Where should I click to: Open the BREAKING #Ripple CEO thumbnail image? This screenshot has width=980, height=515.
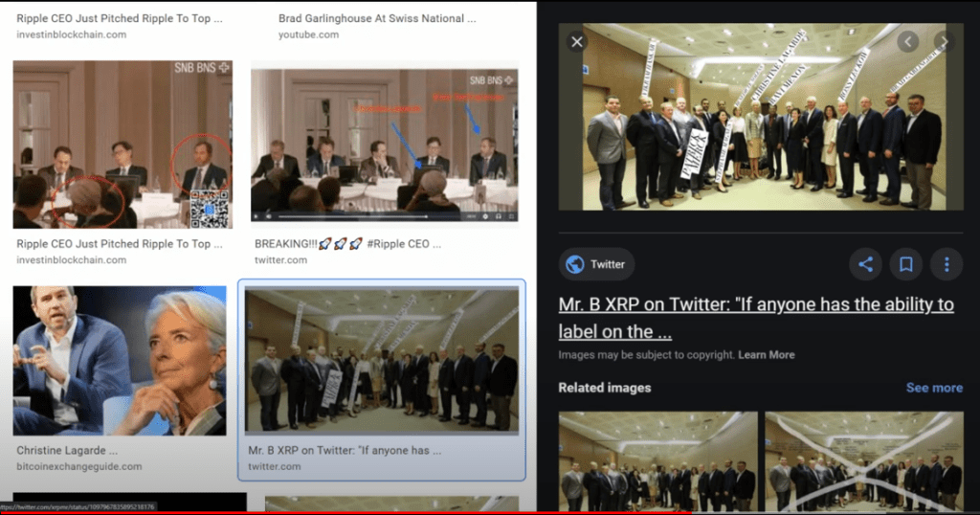(x=384, y=145)
